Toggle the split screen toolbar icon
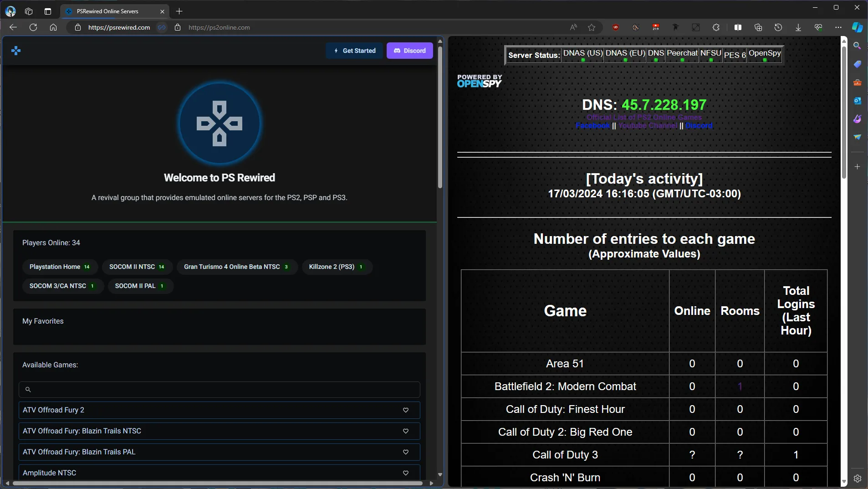Screen dimensions: 868x489 738,27
